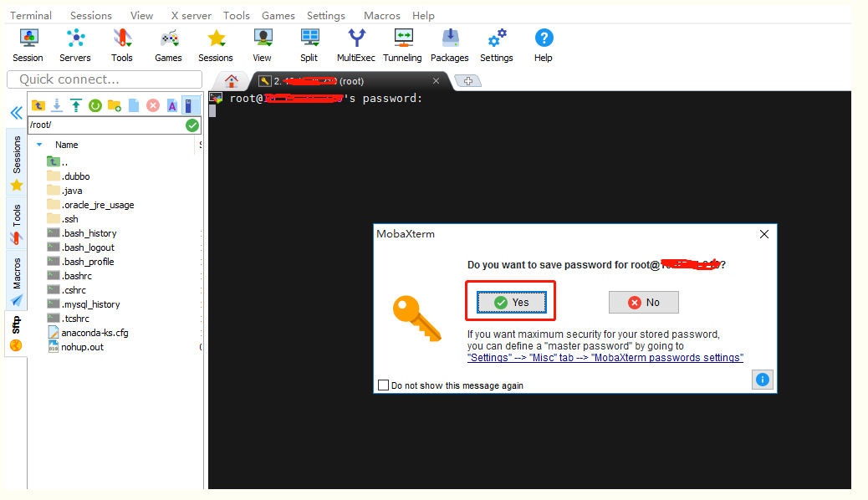This screenshot has width=868, height=500.
Task: Open the Tools toolbar icon
Action: (x=122, y=45)
